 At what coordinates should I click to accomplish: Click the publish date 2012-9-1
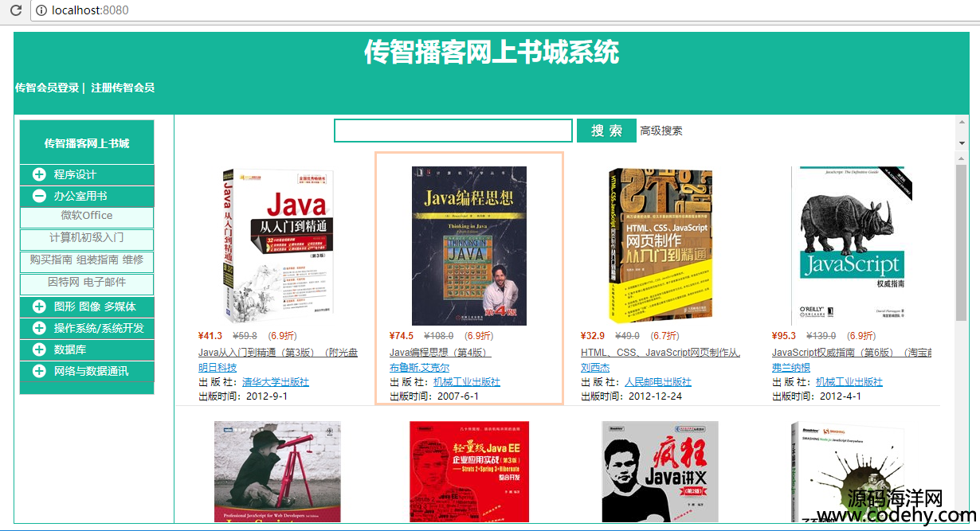[267, 396]
